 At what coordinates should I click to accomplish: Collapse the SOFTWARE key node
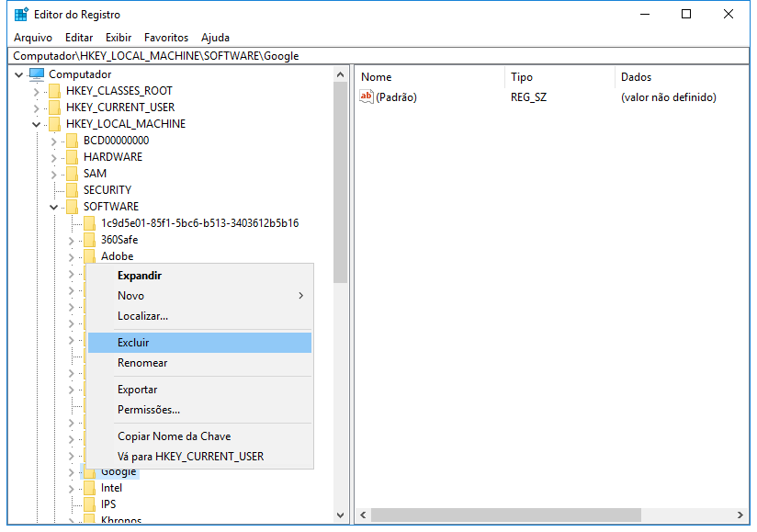53,207
